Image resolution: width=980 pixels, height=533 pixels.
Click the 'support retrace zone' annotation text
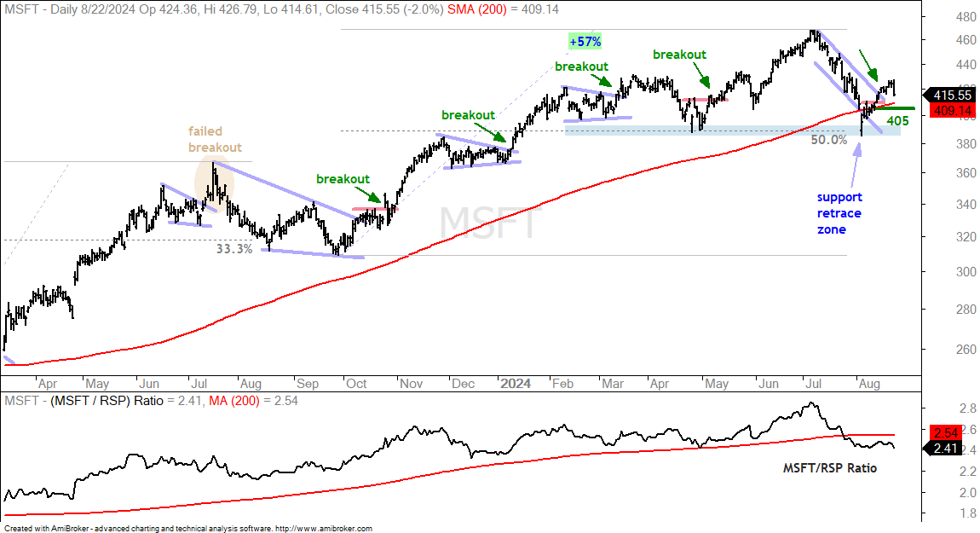(x=839, y=213)
